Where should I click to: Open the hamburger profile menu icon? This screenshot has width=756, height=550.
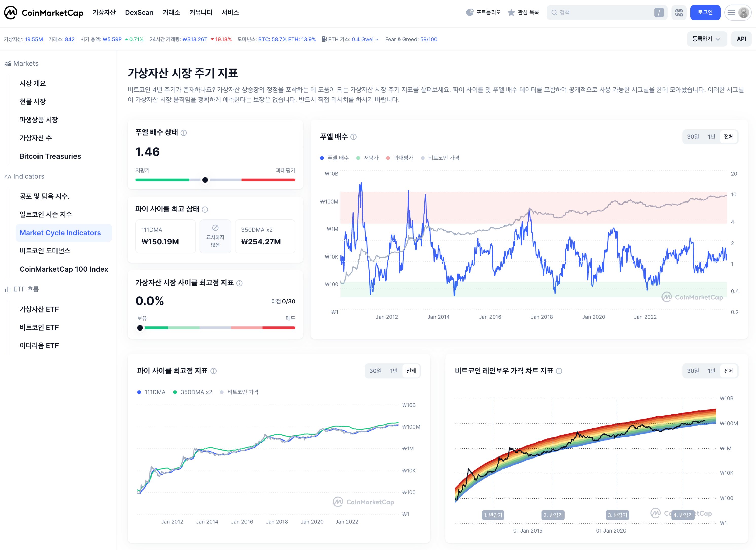click(731, 13)
